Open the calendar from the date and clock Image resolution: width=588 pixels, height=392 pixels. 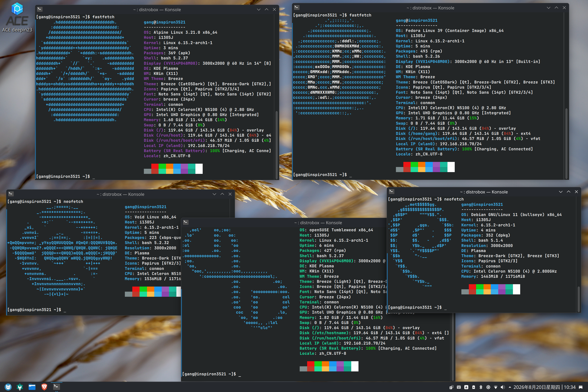(544, 387)
